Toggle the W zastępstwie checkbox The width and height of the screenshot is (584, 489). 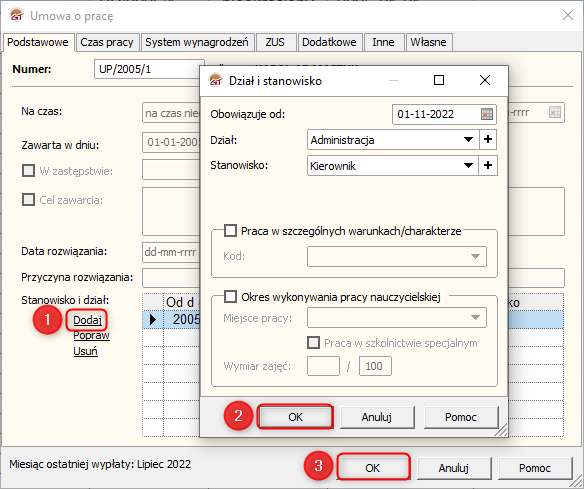(x=28, y=171)
